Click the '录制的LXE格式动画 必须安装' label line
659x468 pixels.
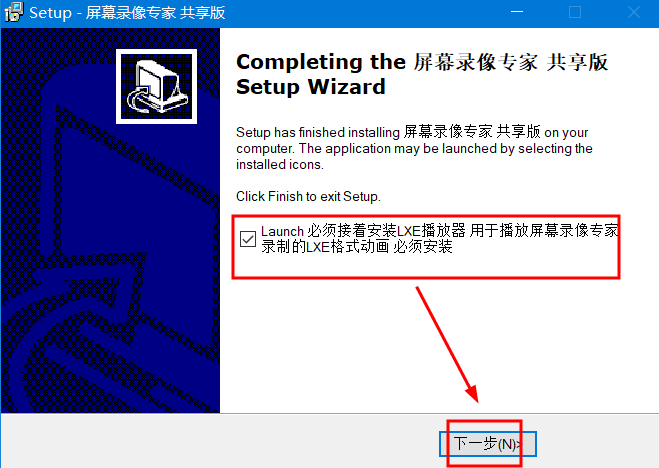(356, 247)
